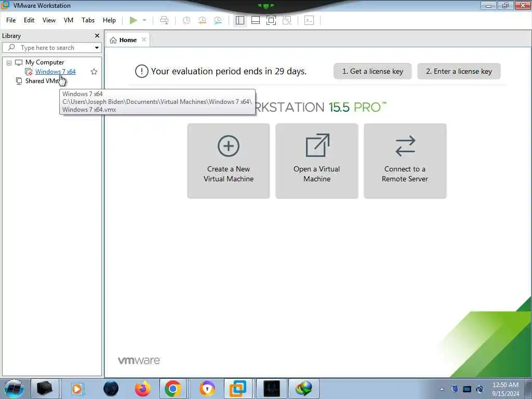This screenshot has height=399, width=532.
Task: Open the shield browser taskbar icon
Action: coord(207,389)
